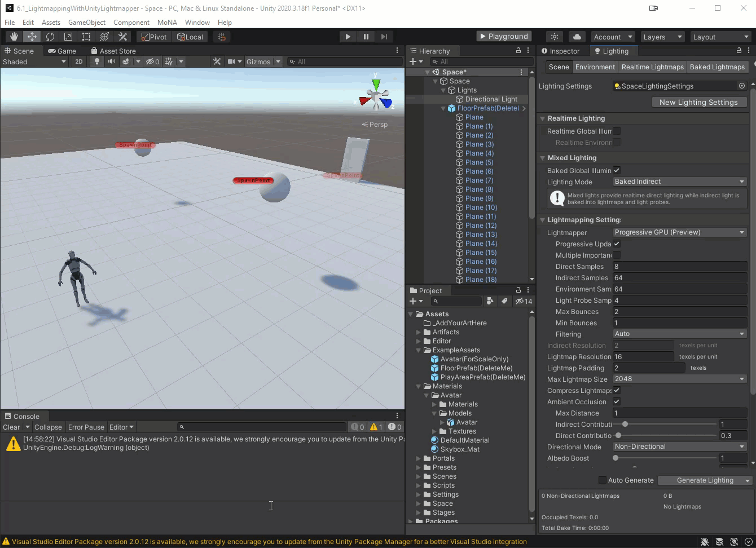Switch to Environment lighting tab

click(595, 67)
